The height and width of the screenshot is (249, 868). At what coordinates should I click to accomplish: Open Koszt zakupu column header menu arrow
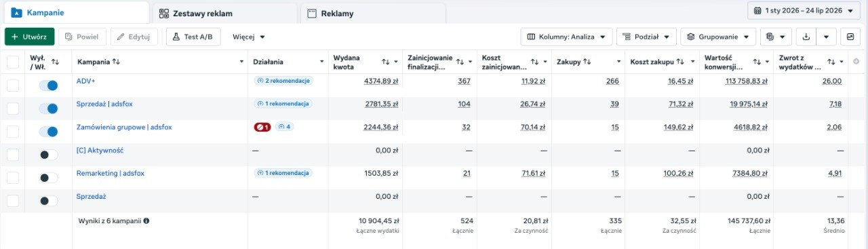(692, 62)
